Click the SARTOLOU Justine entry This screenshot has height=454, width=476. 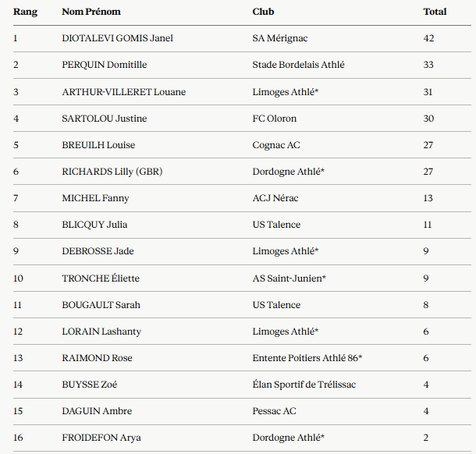105,119
